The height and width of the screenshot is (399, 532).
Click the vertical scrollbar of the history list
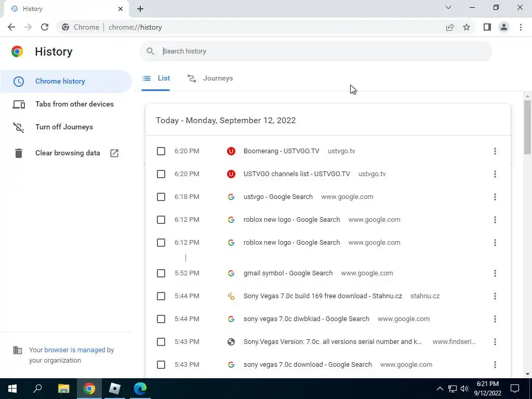(527, 127)
